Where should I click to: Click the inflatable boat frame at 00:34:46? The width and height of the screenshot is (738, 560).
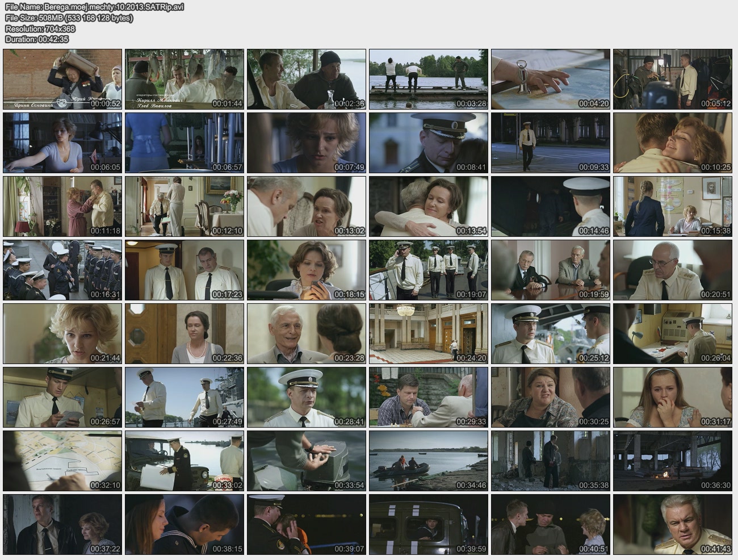(429, 461)
